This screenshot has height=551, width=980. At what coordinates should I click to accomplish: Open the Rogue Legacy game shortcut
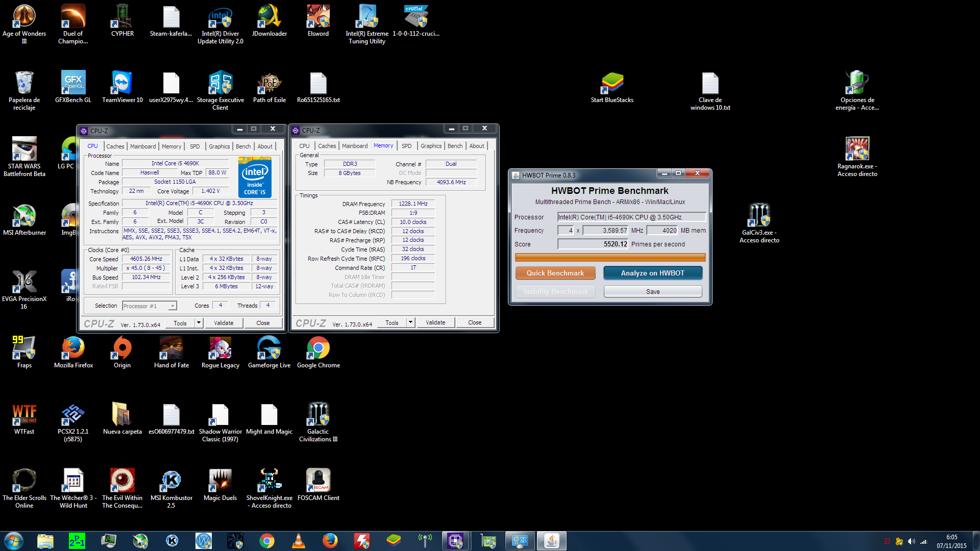pos(220,352)
